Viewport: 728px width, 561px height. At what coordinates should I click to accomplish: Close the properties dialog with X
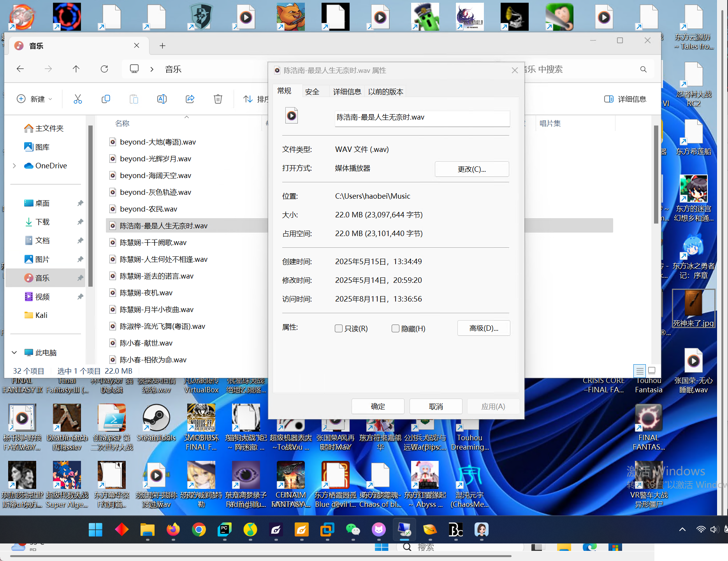[515, 71]
